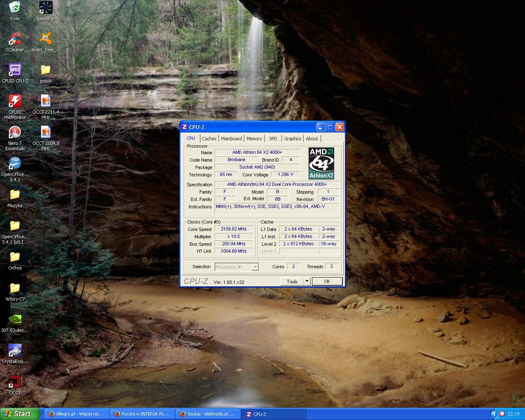Show hidden system tray icons

(494, 414)
